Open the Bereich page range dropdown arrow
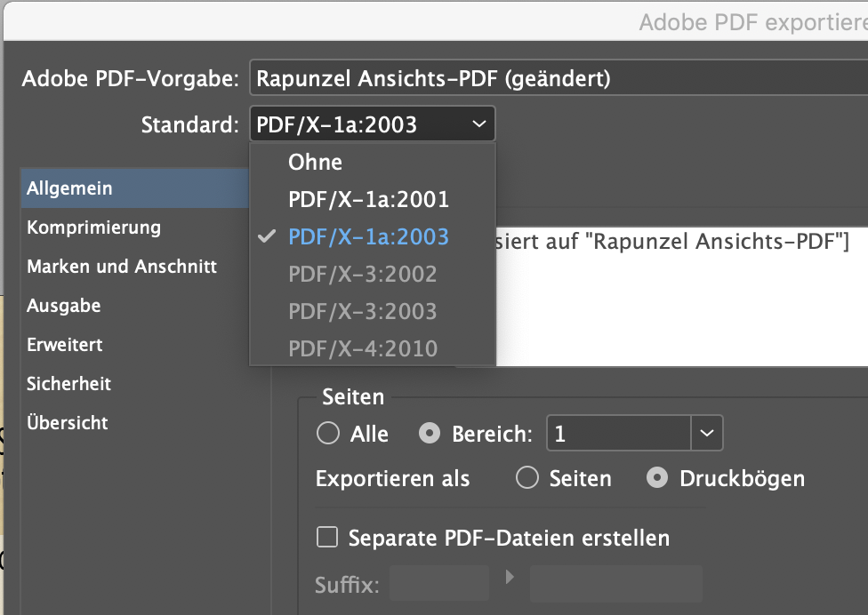This screenshot has height=615, width=868. [706, 433]
